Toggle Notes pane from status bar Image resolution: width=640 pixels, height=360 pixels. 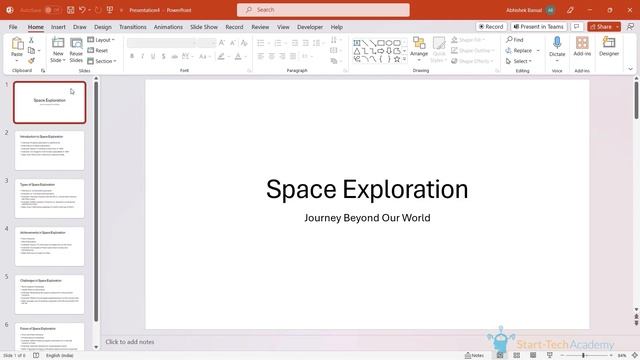click(474, 356)
